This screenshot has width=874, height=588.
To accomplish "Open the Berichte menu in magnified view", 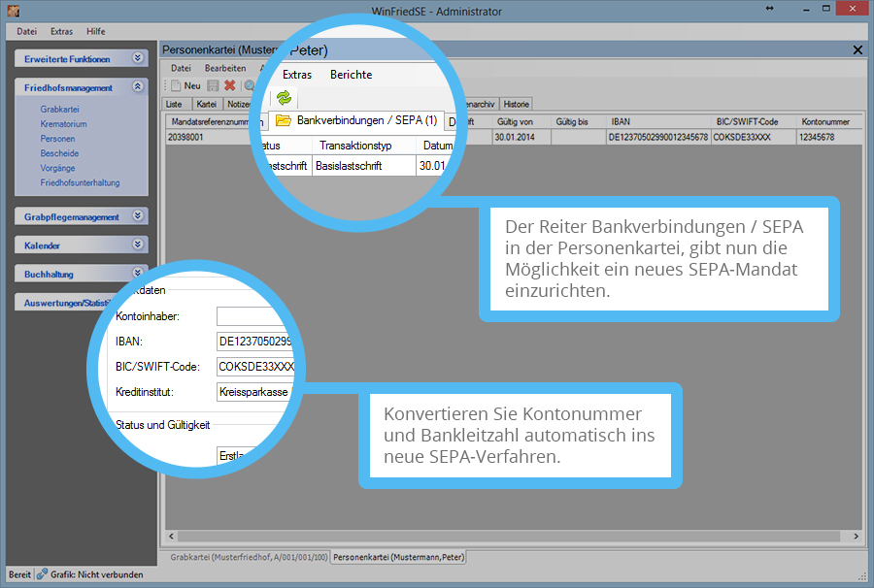I will [351, 75].
